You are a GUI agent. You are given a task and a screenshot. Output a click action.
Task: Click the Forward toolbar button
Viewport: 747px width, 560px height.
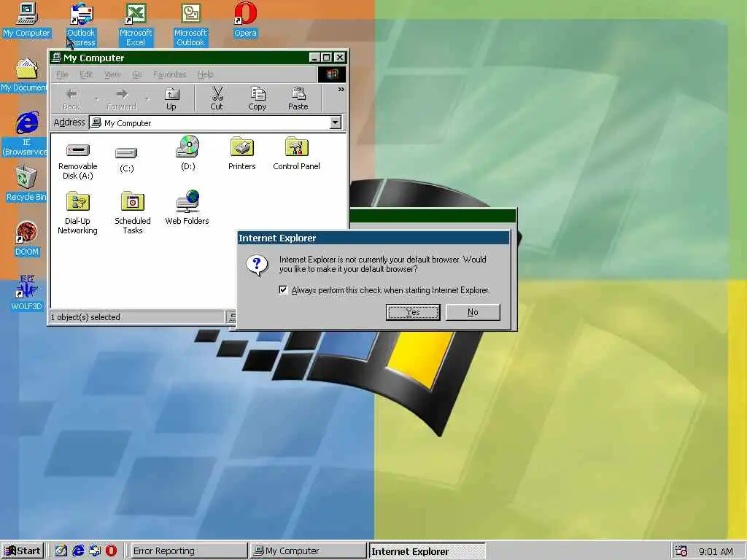(122, 99)
